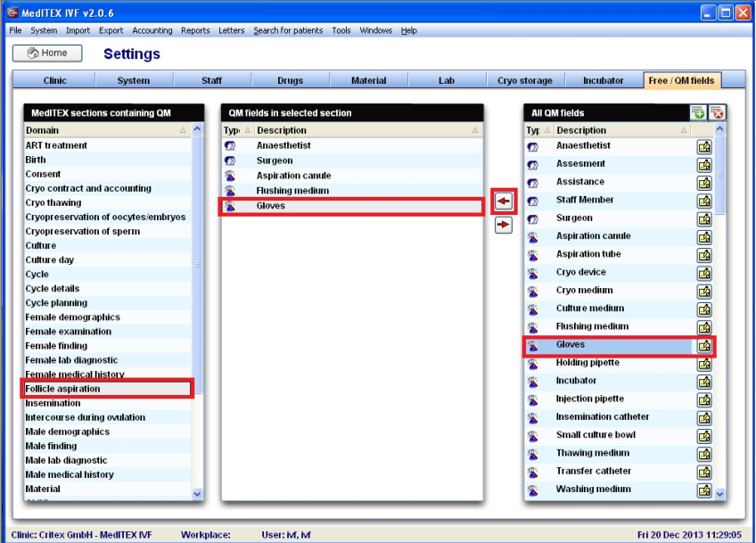Edit the Incubator QM field
This screenshot has height=543, width=756.
coord(704,382)
